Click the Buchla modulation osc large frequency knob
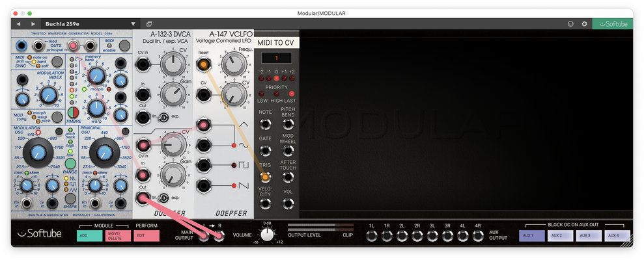Image resolution: width=644 pixels, height=260 pixels. pos(38,153)
